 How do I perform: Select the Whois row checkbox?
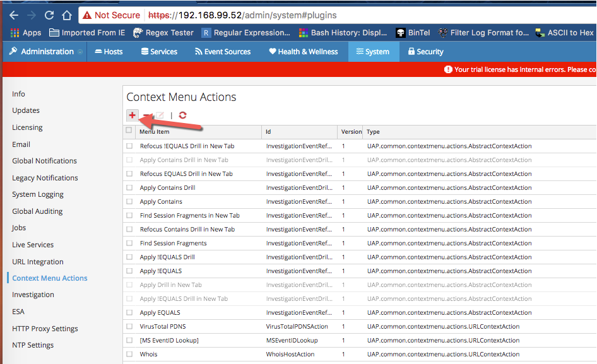tap(129, 355)
